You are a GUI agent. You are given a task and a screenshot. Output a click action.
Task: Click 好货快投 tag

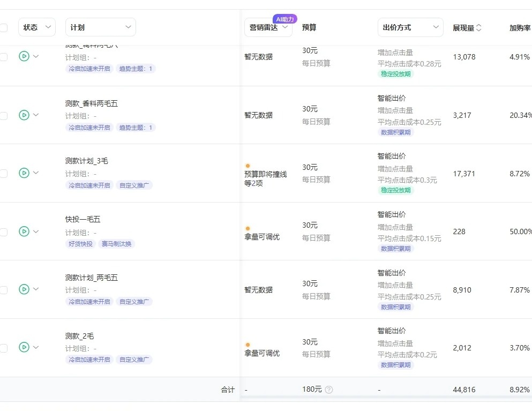(x=80, y=244)
